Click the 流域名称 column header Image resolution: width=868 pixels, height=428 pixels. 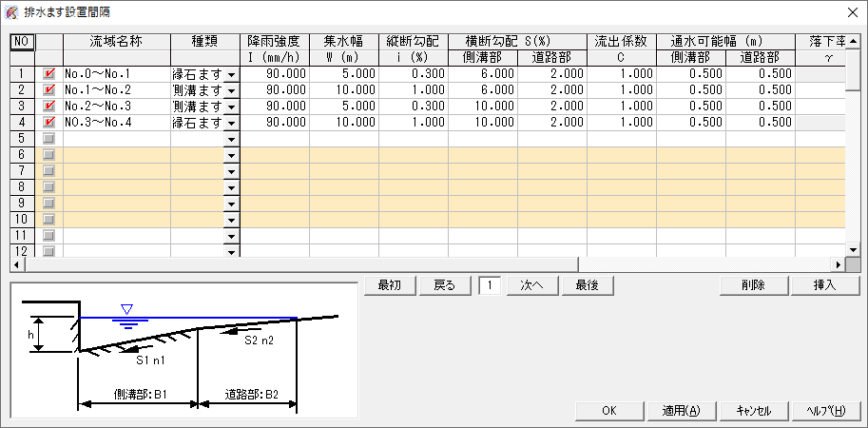[x=117, y=42]
